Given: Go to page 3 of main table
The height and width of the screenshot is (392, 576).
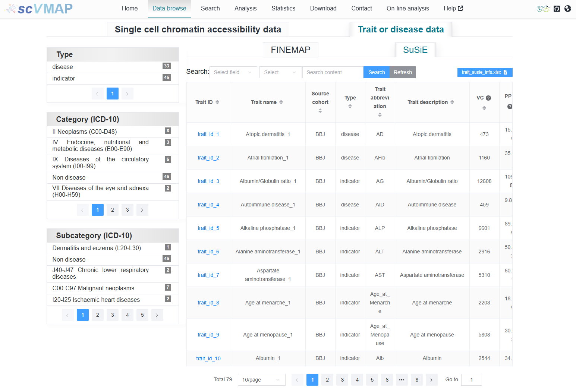Looking at the screenshot, I should (x=342, y=380).
